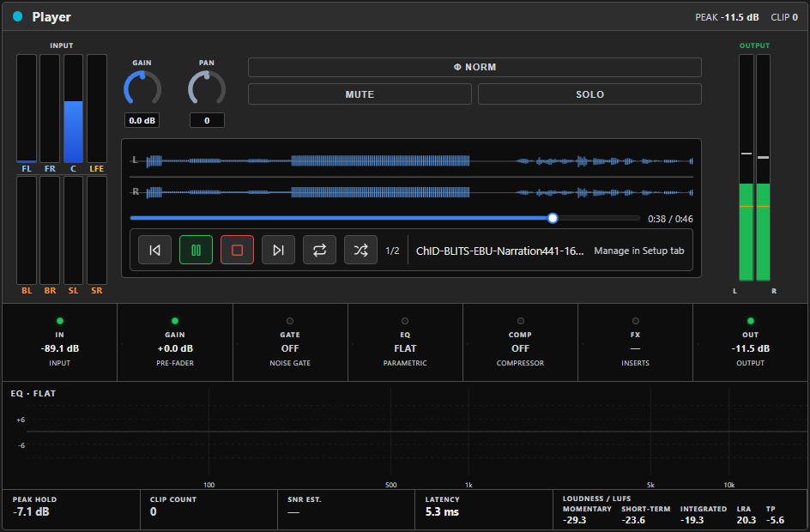Click the C center channel input meter

(x=73, y=108)
